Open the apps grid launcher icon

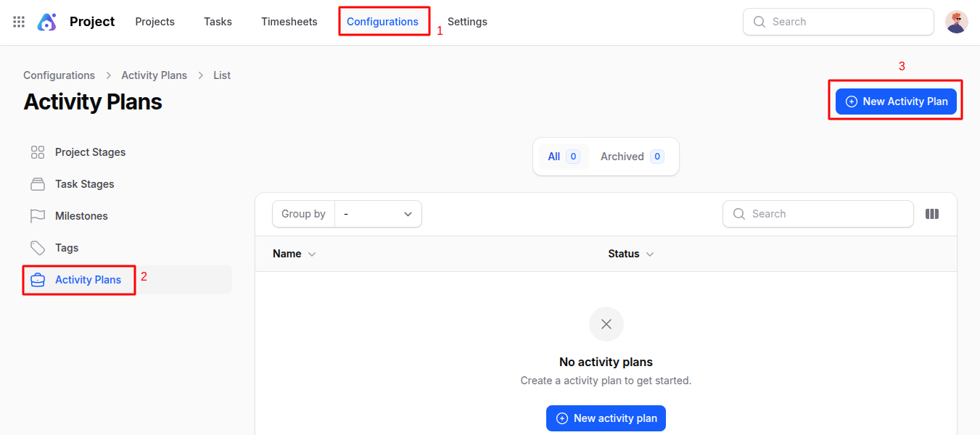pos(19,22)
